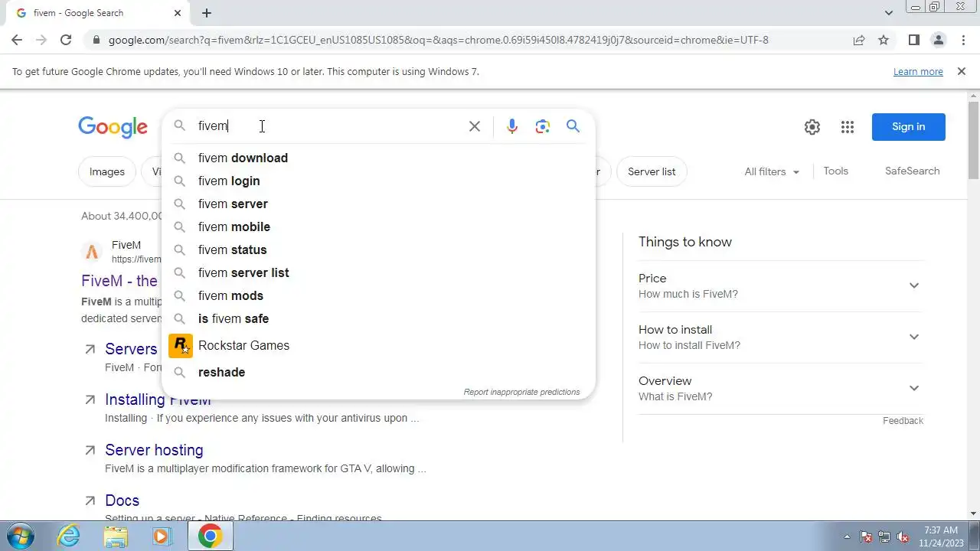Open Windows Start menu orb
Image resolution: width=980 pixels, height=551 pixels.
pos(21,536)
